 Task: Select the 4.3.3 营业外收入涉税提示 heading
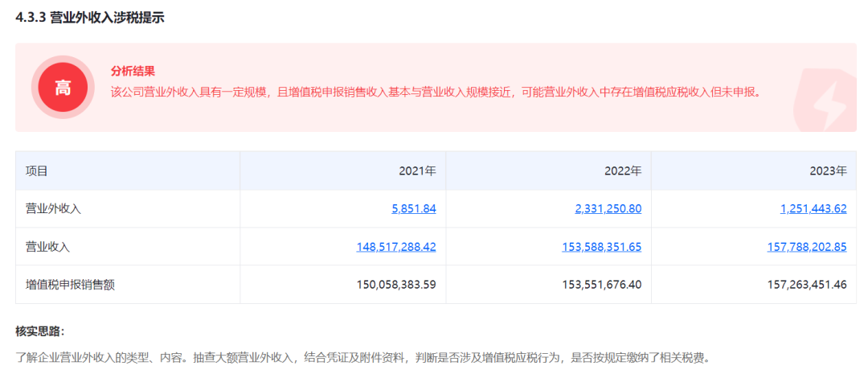(90, 17)
